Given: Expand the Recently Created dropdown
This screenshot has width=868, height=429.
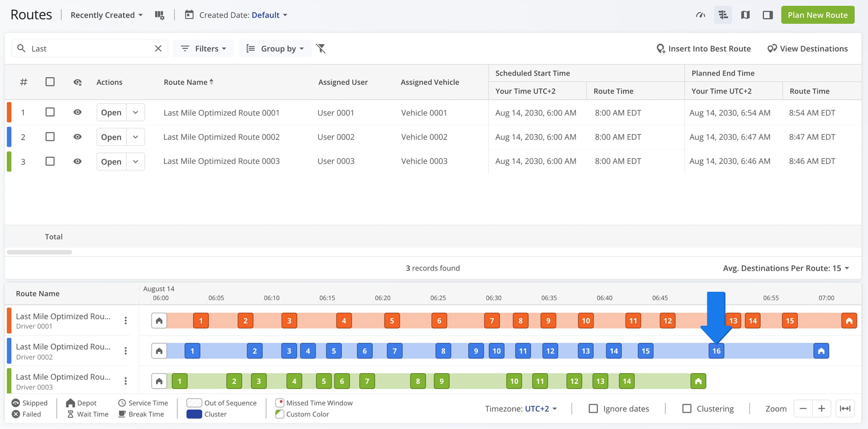Looking at the screenshot, I should pos(107,15).
